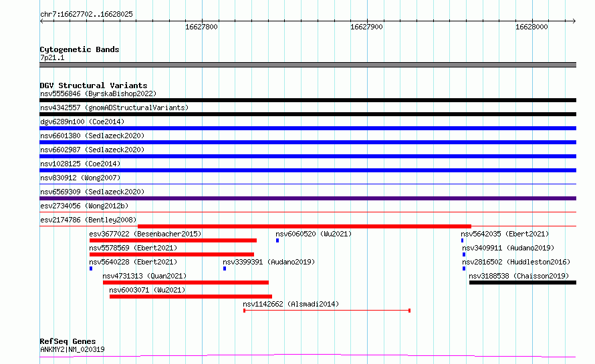The image size is (595, 364).
Task: Select the nsv3409911 blue marker
Action: click(464, 254)
